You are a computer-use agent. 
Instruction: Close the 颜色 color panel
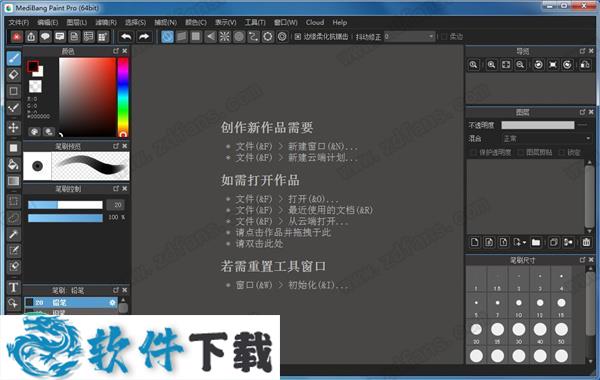coord(125,51)
